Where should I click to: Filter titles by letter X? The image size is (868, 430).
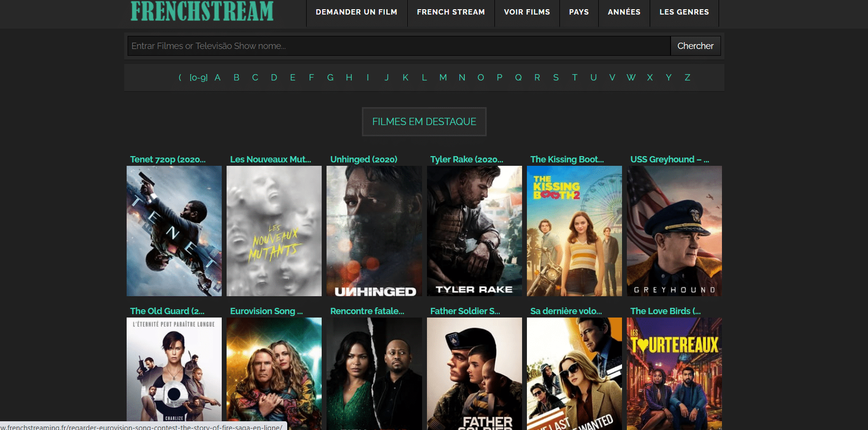tap(650, 78)
